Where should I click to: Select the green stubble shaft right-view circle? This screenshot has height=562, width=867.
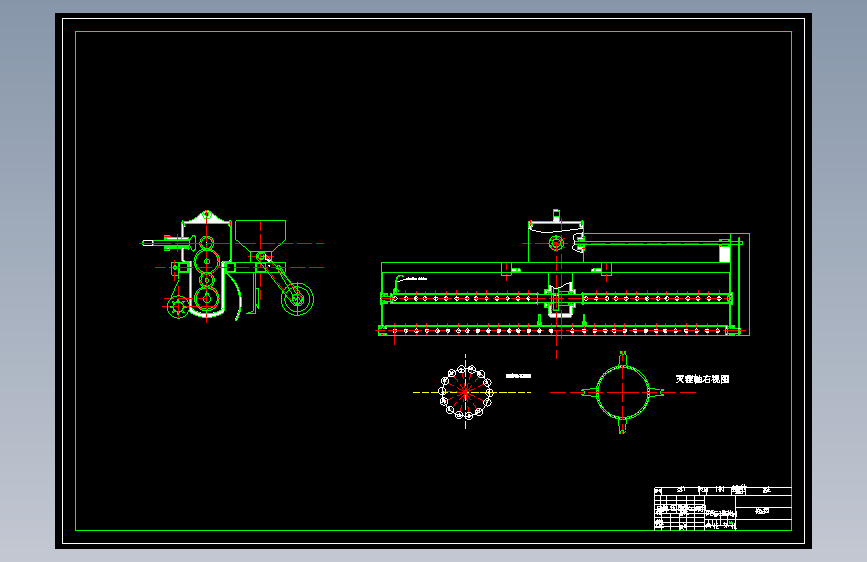click(623, 392)
